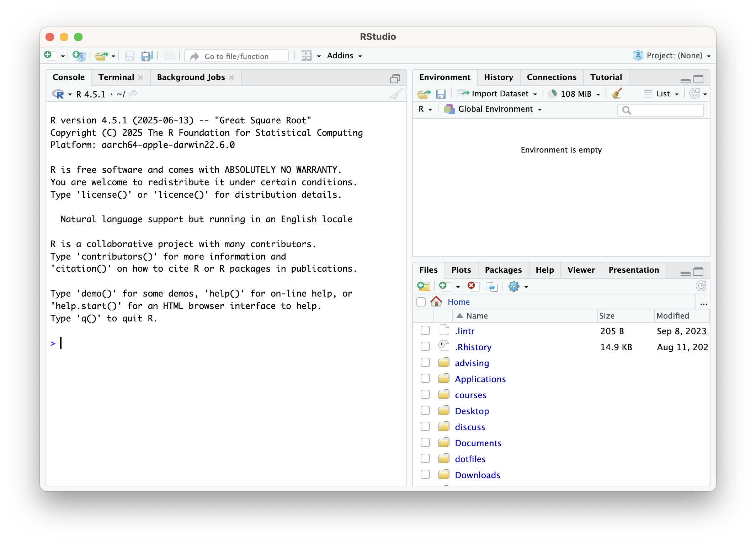Viewport: 756px width, 544px height.
Task: Open the .Rhistory file
Action: coord(473,347)
